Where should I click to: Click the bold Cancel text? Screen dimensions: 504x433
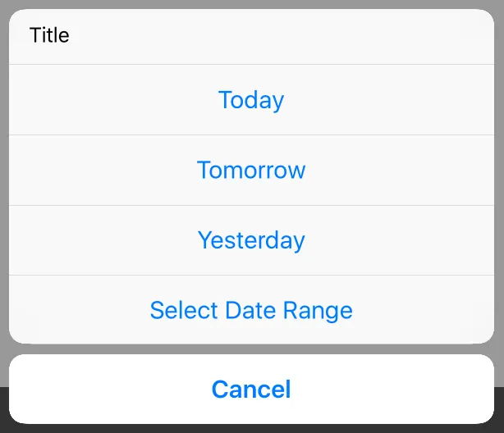(x=251, y=389)
